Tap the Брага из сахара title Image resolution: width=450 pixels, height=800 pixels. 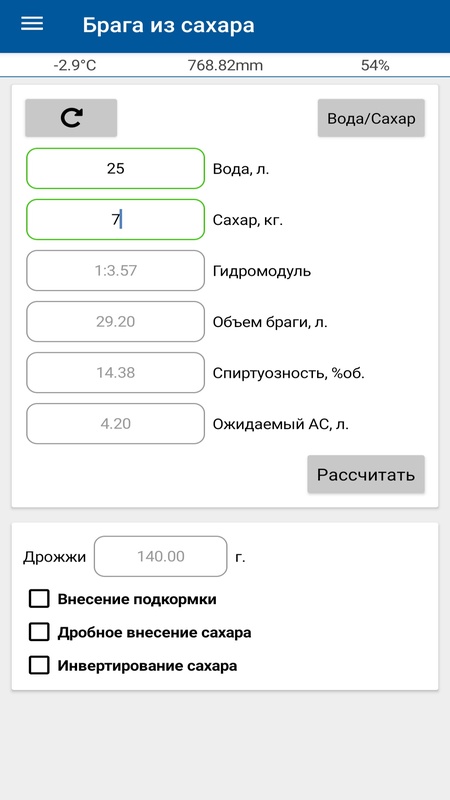click(x=168, y=25)
